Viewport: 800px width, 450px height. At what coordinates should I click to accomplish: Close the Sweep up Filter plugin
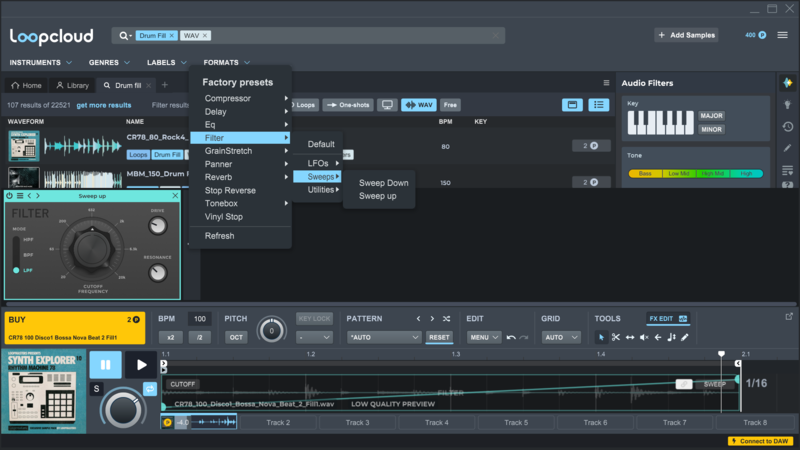click(x=175, y=195)
